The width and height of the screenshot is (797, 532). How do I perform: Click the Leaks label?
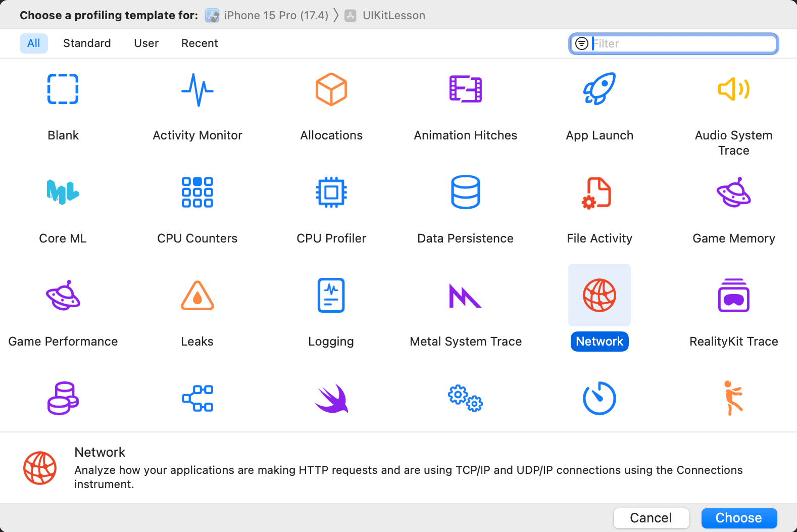coord(197,342)
